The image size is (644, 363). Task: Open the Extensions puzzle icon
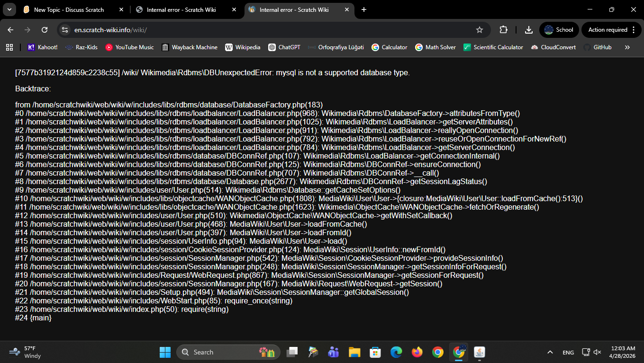click(503, 30)
